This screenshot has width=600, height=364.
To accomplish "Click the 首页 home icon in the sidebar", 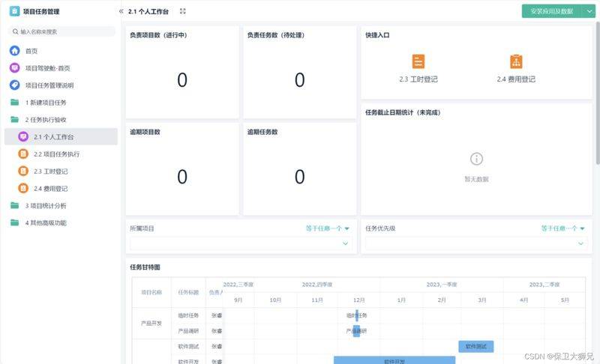I will [14, 50].
